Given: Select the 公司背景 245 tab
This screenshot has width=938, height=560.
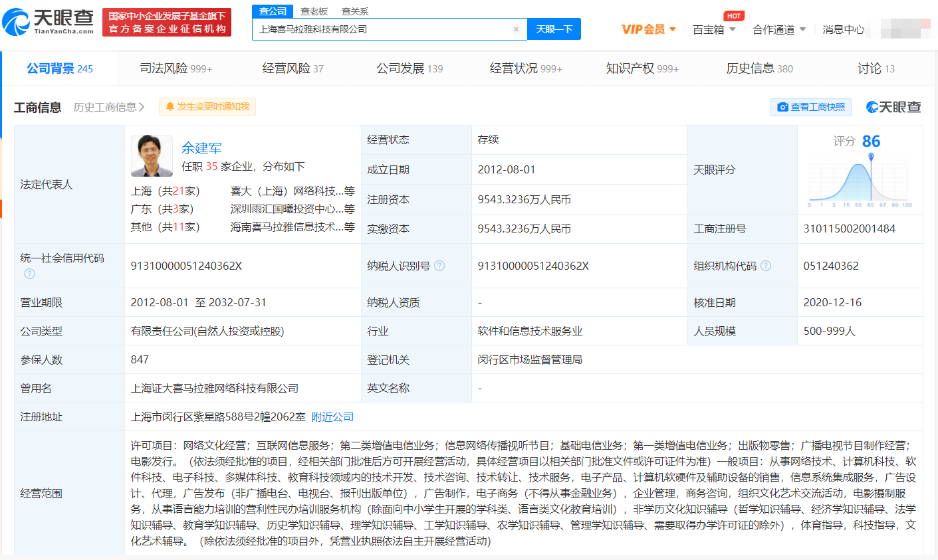Looking at the screenshot, I should pos(60,68).
